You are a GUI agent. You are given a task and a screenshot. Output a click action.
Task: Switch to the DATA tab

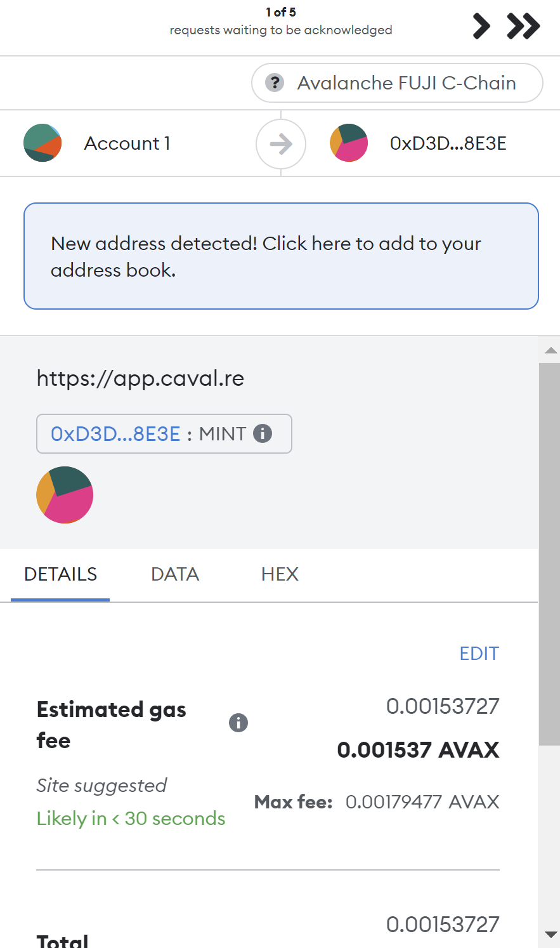(x=175, y=574)
